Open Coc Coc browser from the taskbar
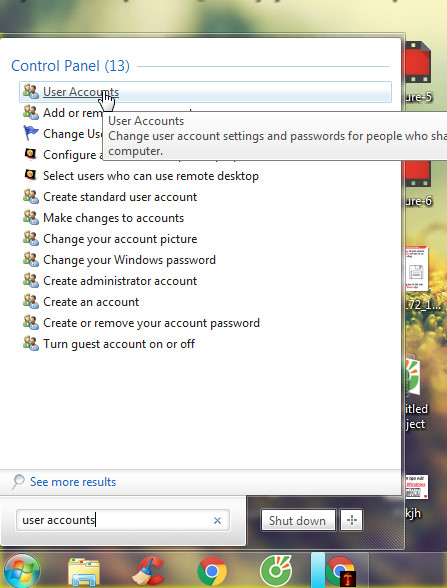The height and width of the screenshot is (588, 447). tap(276, 571)
